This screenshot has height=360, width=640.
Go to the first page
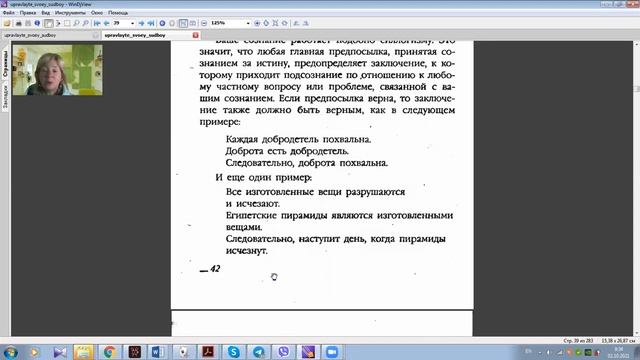[x=97, y=23]
